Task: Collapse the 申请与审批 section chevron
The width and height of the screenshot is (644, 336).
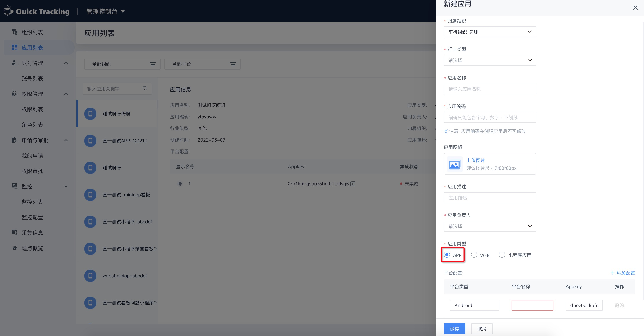Action: [x=66, y=140]
